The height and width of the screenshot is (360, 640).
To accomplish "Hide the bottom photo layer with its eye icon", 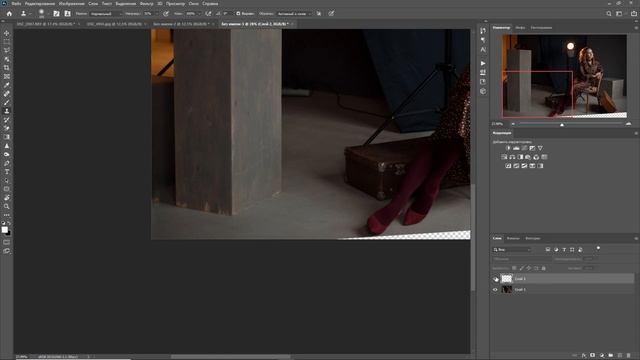I will click(x=496, y=289).
